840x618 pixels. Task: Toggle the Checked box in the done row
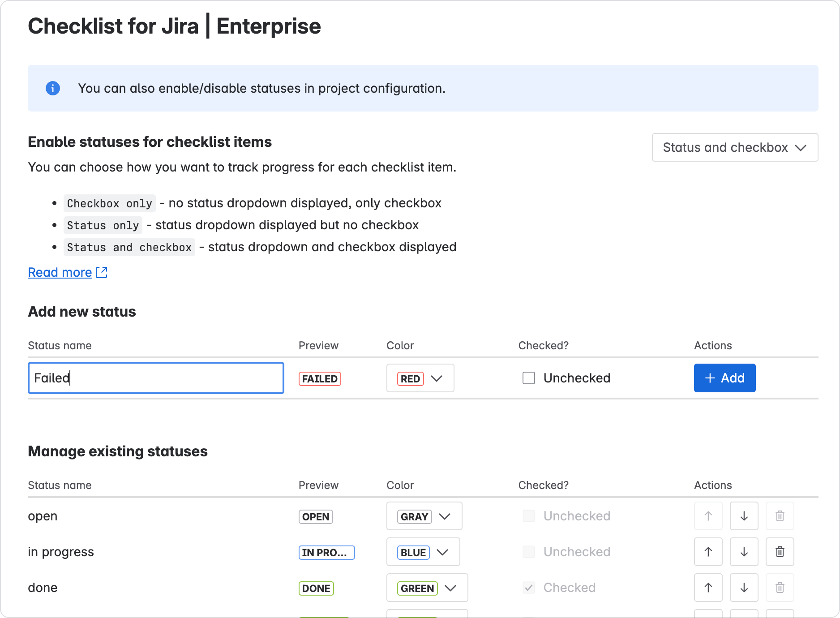coord(529,588)
